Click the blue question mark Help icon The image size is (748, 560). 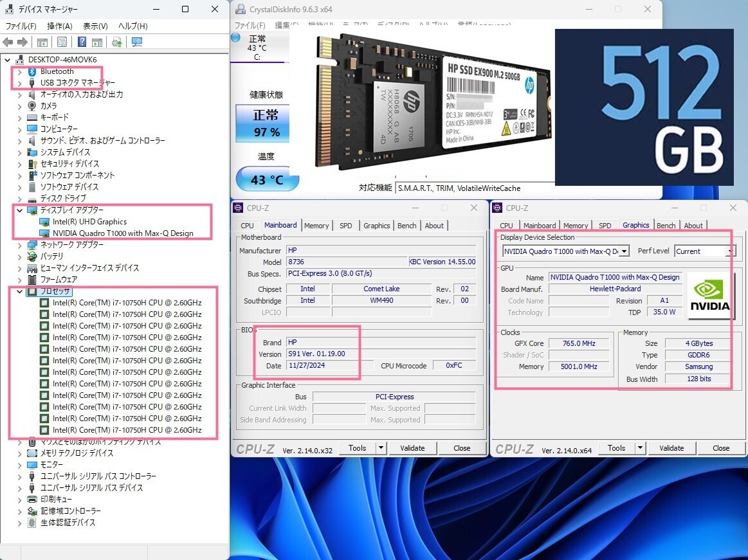82,42
